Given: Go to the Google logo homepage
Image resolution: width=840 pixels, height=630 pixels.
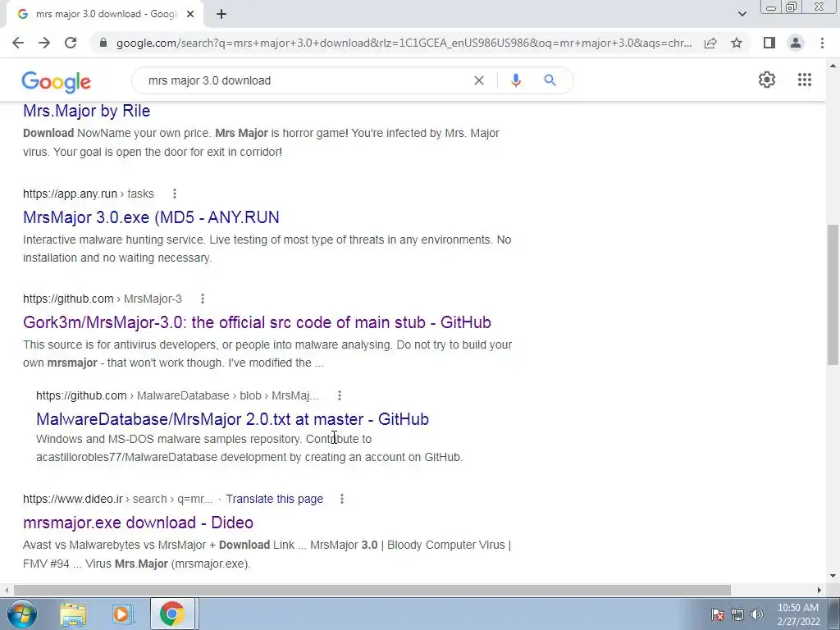Looking at the screenshot, I should (x=57, y=81).
